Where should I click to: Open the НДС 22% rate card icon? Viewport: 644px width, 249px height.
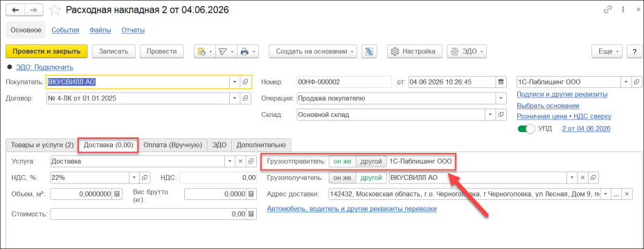click(x=144, y=178)
